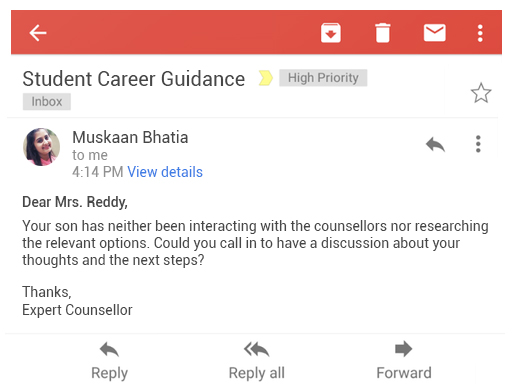512x392 pixels.
Task: Tap the Reply button at the bottom
Action: (x=109, y=361)
